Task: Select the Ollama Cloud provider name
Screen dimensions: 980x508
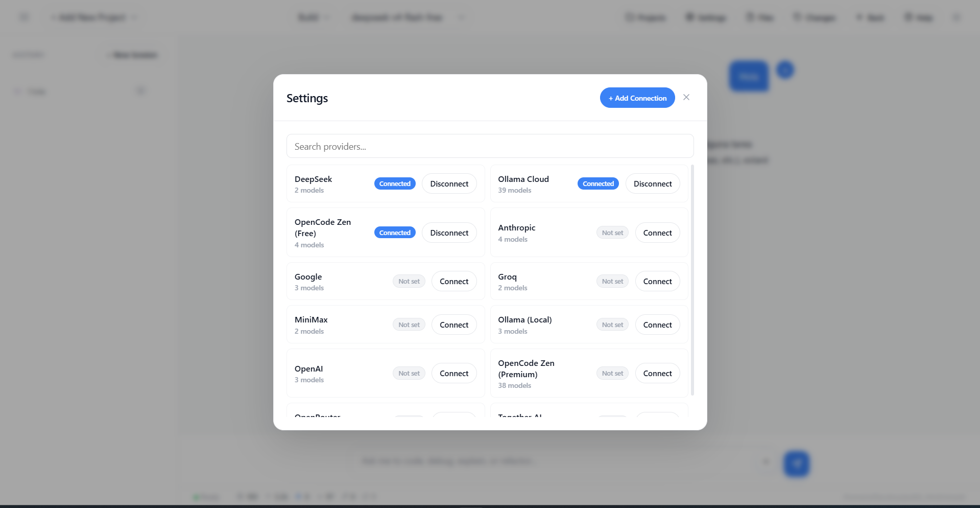Action: pyautogui.click(x=523, y=179)
